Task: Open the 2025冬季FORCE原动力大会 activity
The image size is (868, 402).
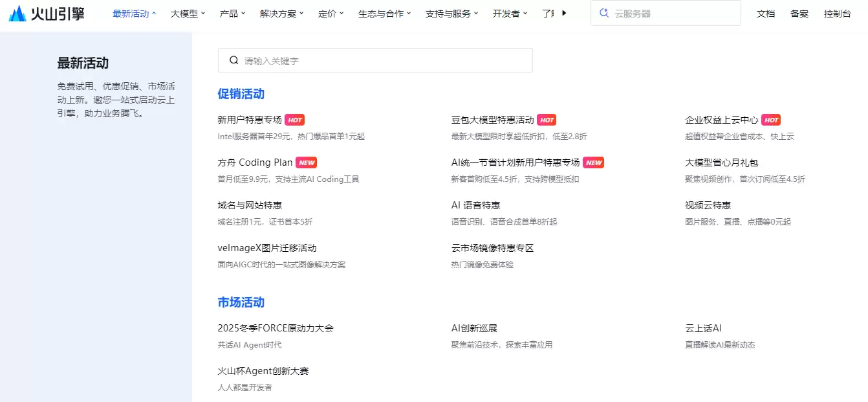Action: coord(276,328)
